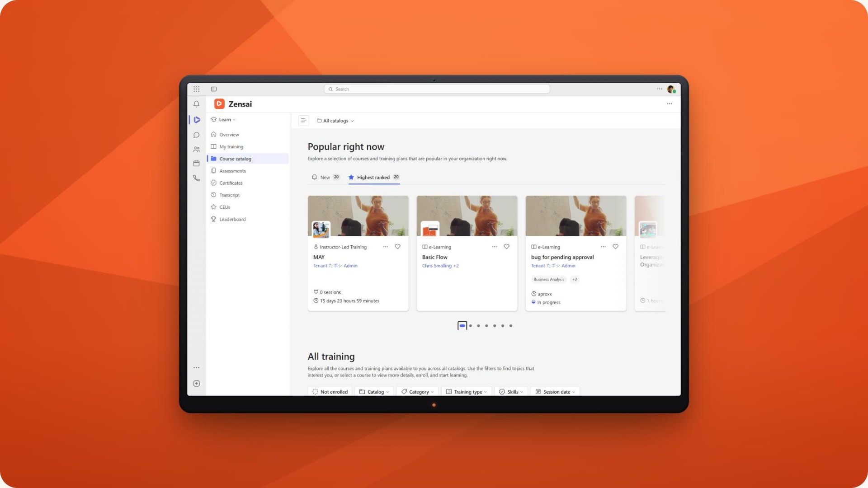Switch to the New tab
Image resolution: width=868 pixels, height=488 pixels.
(325, 177)
